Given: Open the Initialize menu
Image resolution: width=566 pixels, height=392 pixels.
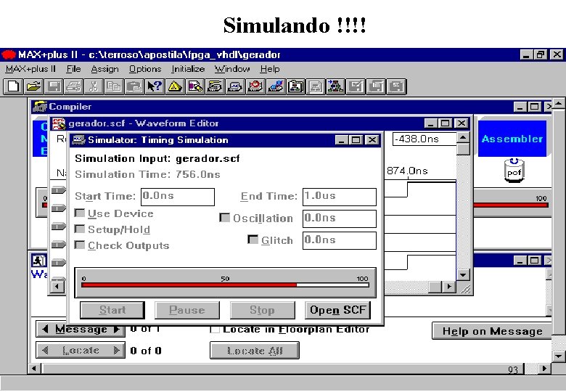Looking at the screenshot, I should click(x=188, y=69).
